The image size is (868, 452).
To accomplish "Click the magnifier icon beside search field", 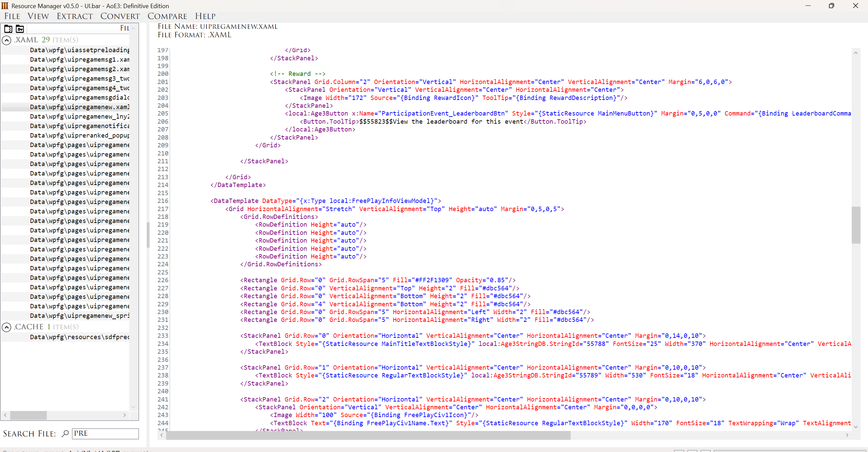I will point(65,433).
